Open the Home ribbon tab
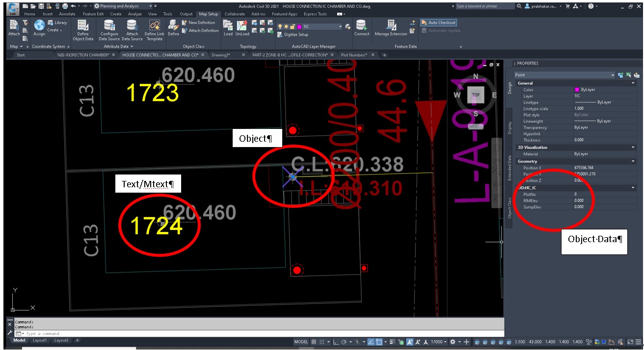The height and width of the screenshot is (350, 644). tap(29, 14)
